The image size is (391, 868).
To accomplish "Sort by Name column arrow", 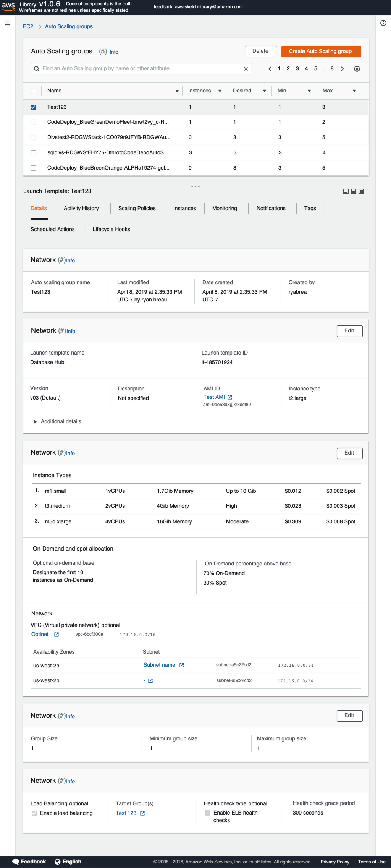I will (x=177, y=91).
